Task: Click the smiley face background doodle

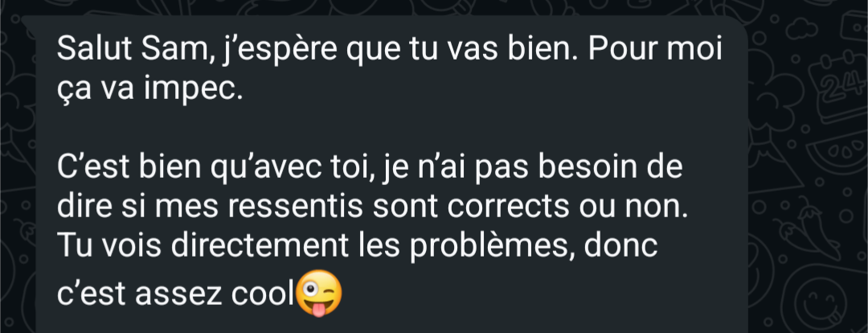Action: (x=823, y=302)
